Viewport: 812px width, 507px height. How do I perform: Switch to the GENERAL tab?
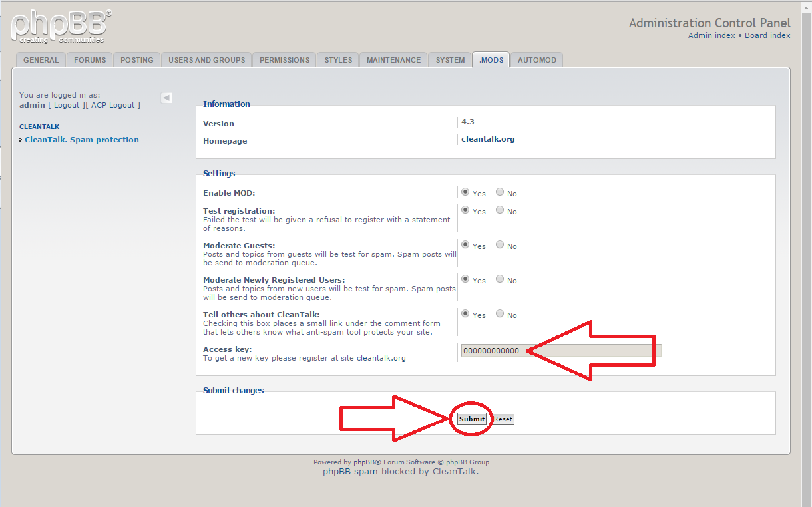(x=41, y=59)
